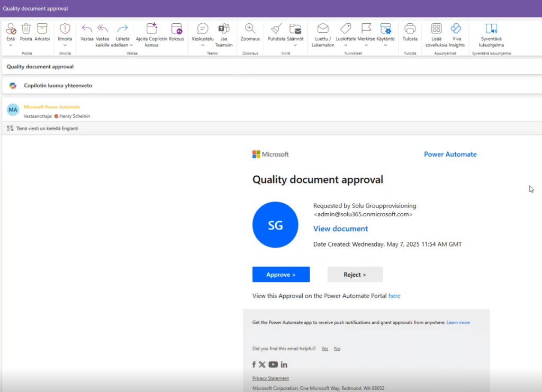Open the YouTube social icon
This screenshot has width=542, height=392.
(273, 364)
